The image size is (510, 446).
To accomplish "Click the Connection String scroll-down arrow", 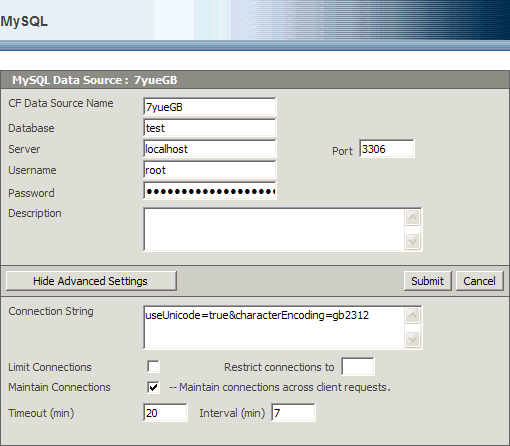I will point(412,339).
